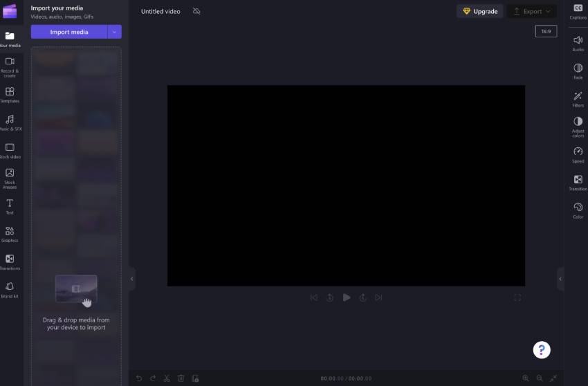
Task: Collapse the left media panel
Action: tap(131, 279)
